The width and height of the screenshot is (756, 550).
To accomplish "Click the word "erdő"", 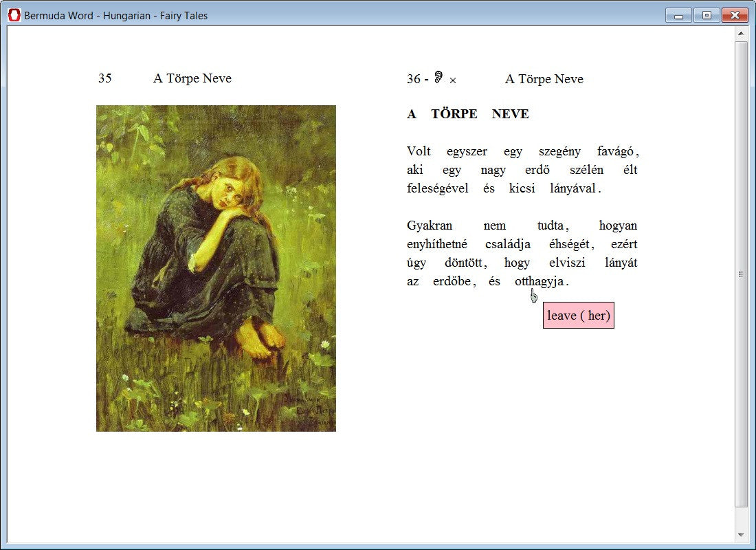I will (x=537, y=170).
